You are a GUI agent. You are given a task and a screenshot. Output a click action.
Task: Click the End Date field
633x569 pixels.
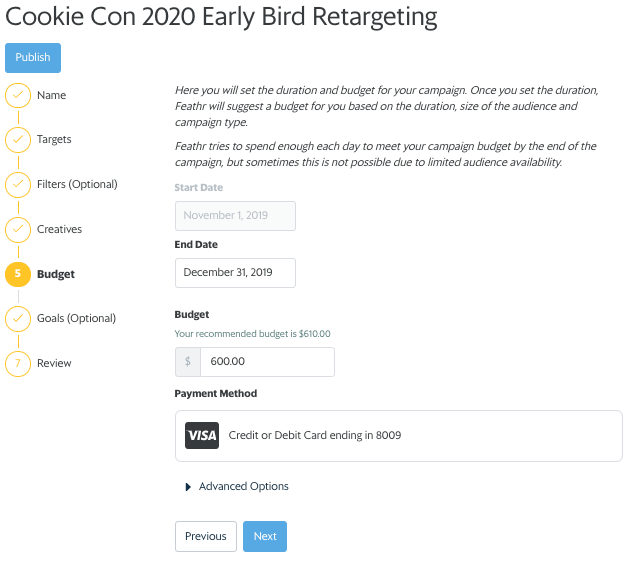[235, 273]
